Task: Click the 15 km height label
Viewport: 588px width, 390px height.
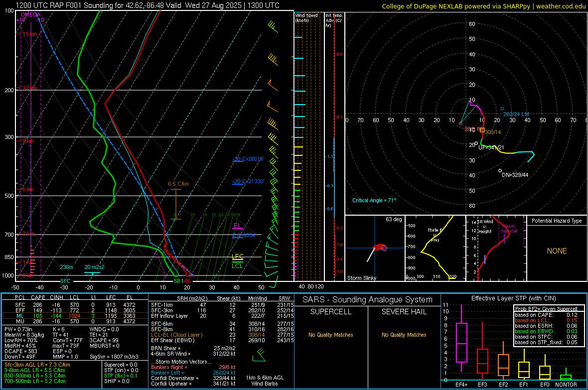Action: (x=29, y=34)
